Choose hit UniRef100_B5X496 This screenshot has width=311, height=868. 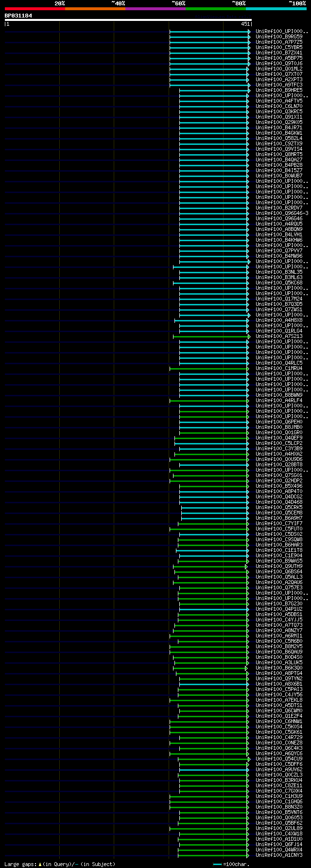pyautogui.click(x=279, y=486)
